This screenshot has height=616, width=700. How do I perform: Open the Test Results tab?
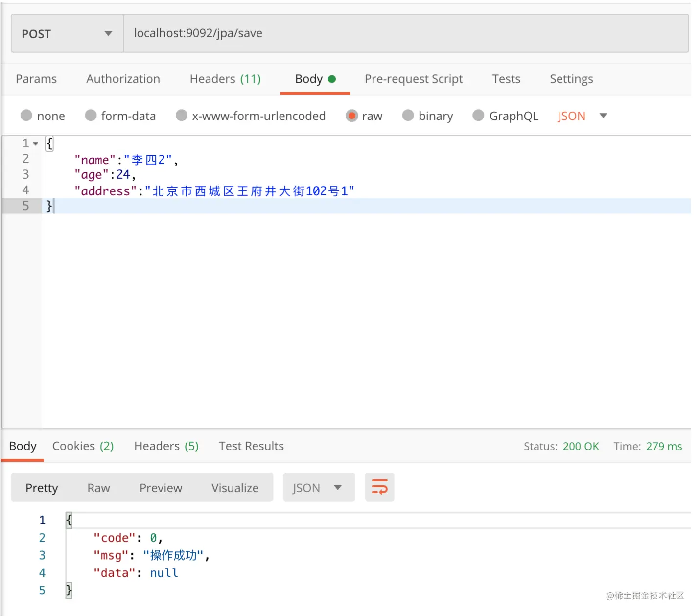click(x=251, y=446)
